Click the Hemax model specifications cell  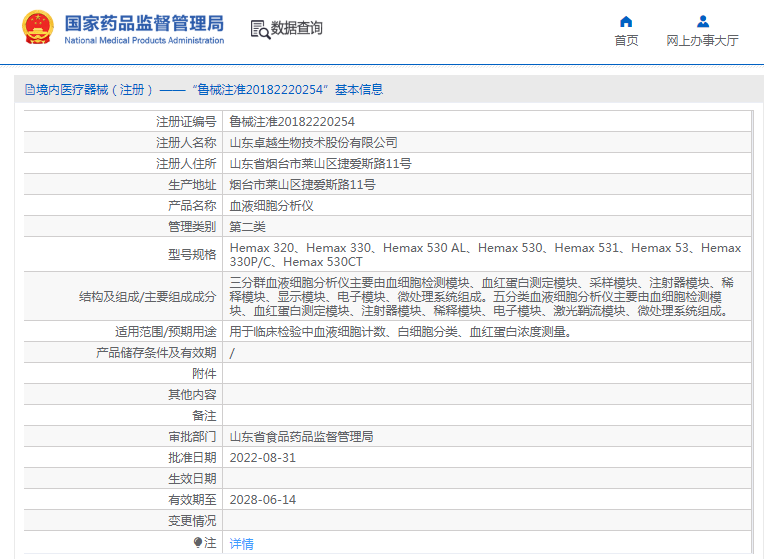pyautogui.click(x=485, y=255)
